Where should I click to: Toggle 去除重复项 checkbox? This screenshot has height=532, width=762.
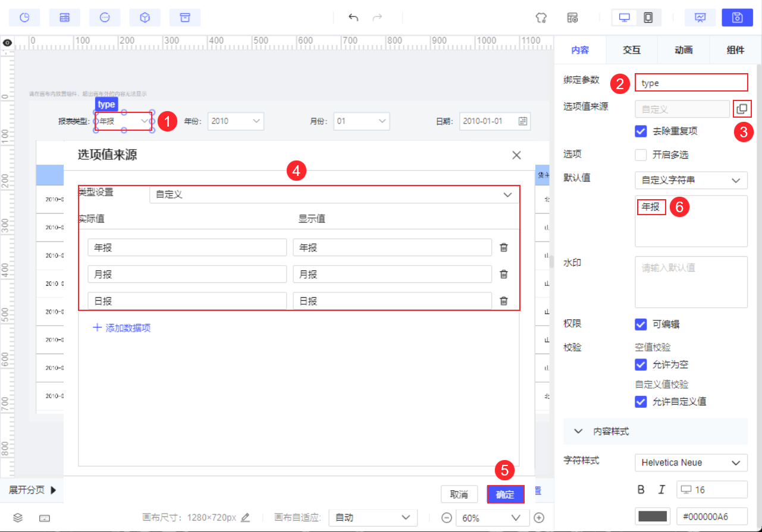pyautogui.click(x=641, y=131)
